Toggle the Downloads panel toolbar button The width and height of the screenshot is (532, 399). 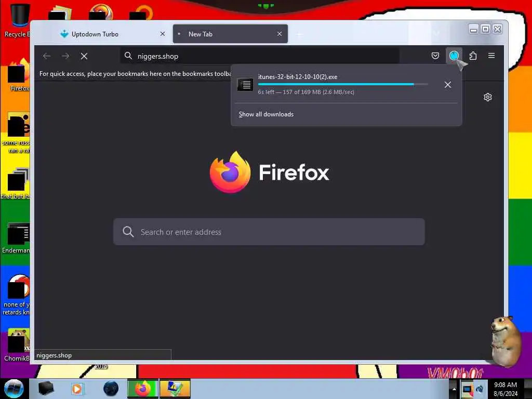pyautogui.click(x=454, y=56)
